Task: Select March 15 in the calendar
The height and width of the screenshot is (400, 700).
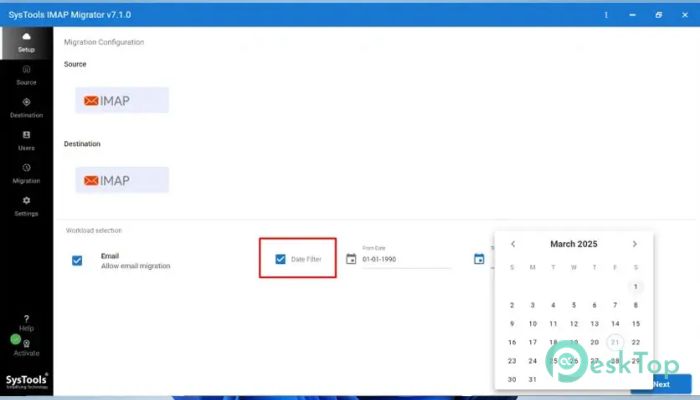Action: [x=636, y=324]
